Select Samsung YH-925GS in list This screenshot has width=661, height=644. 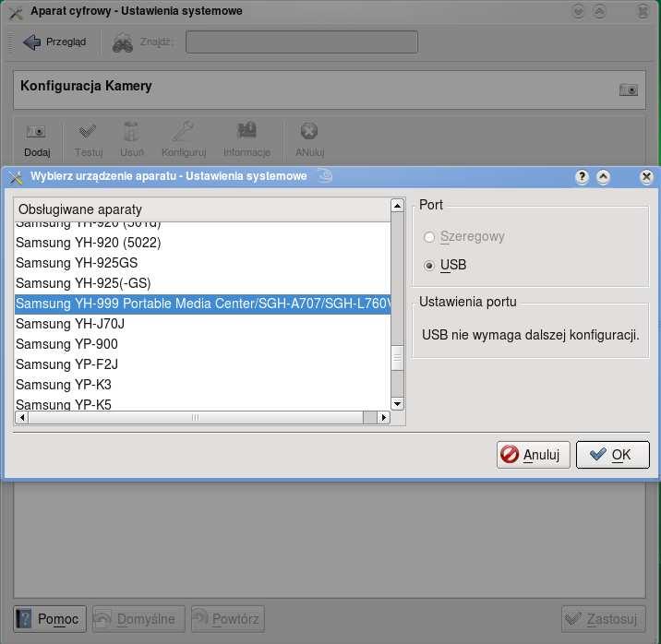[202, 263]
